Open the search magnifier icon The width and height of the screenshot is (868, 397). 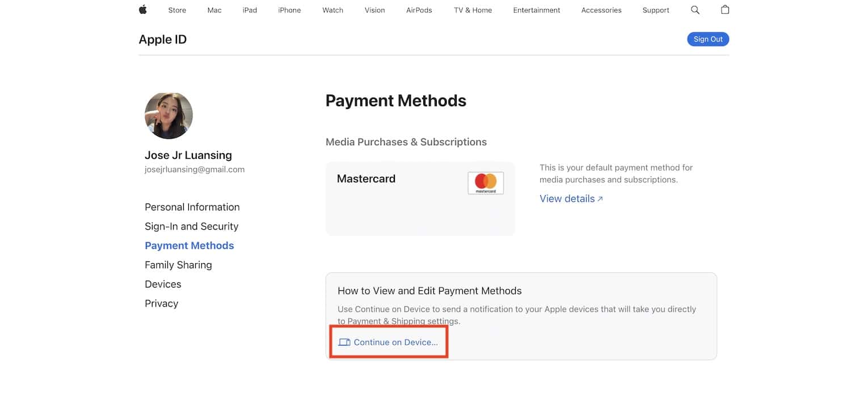[x=695, y=10]
